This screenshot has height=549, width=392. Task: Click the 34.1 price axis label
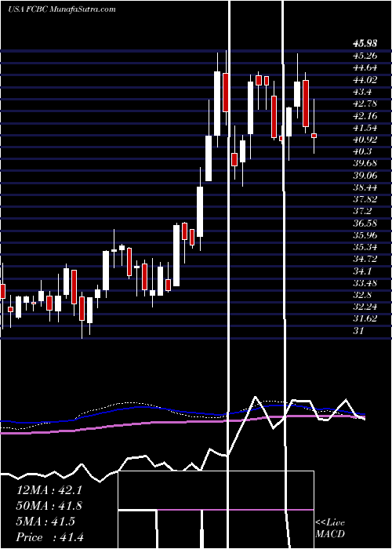362,271
